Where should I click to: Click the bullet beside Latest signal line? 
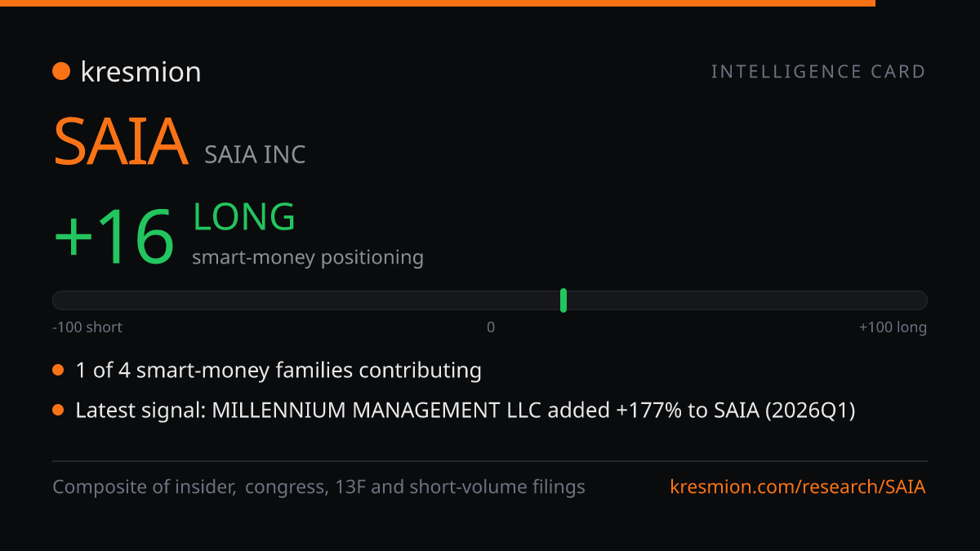[x=58, y=411]
